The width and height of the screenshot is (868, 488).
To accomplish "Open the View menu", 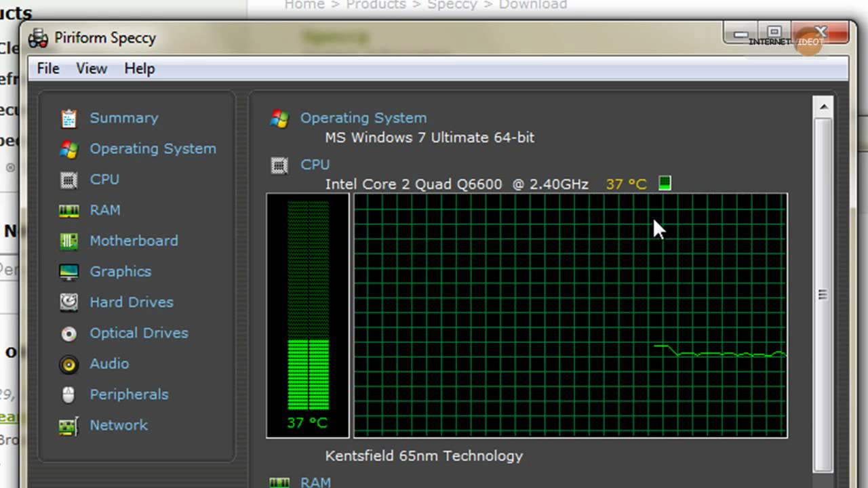I will tap(92, 68).
